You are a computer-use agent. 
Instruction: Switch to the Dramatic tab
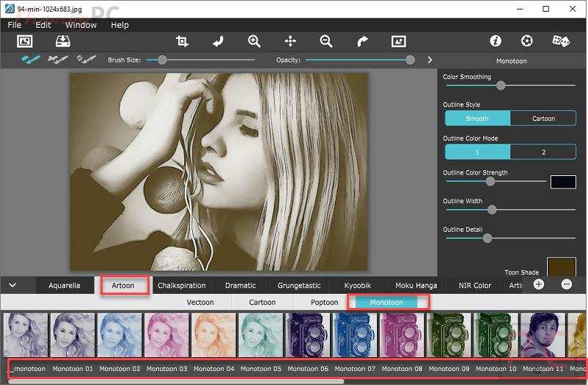point(240,285)
